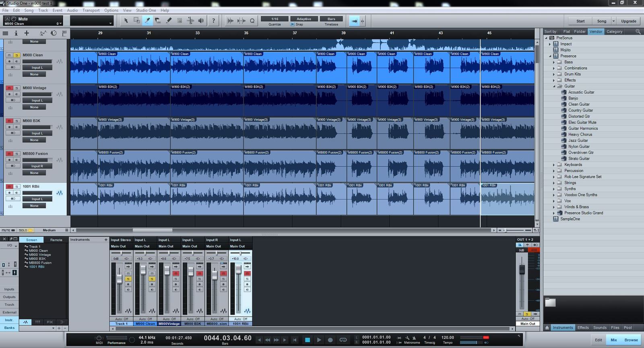Adjust the 1001 RBii channel pan slider

[240, 253]
